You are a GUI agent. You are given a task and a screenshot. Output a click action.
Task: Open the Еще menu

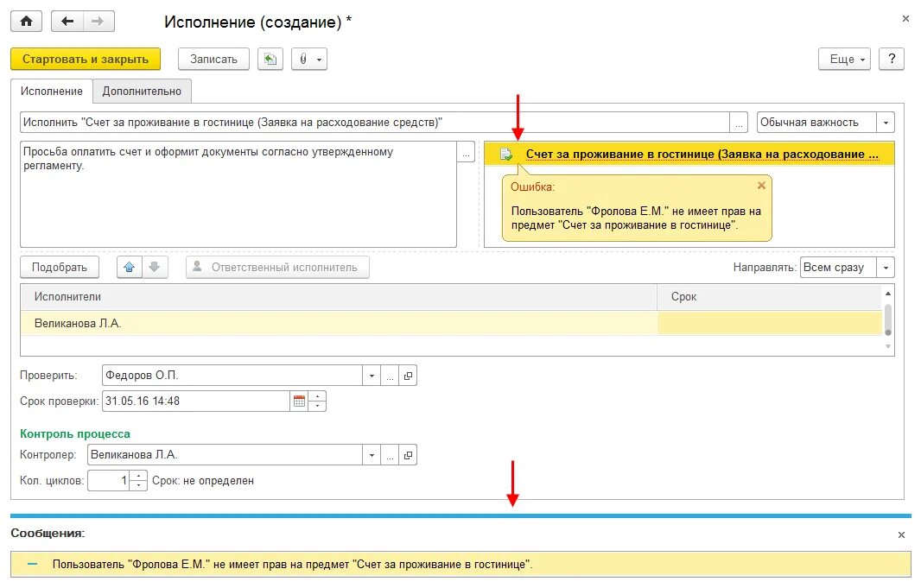(844, 60)
